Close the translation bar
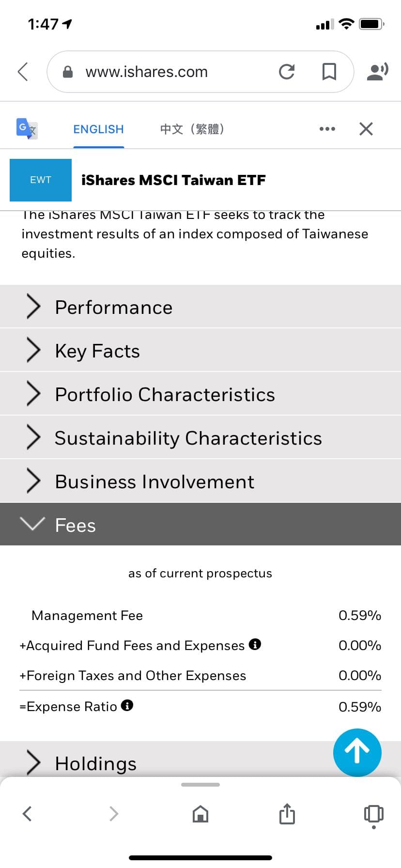Image resolution: width=401 pixels, height=868 pixels. coord(366,129)
